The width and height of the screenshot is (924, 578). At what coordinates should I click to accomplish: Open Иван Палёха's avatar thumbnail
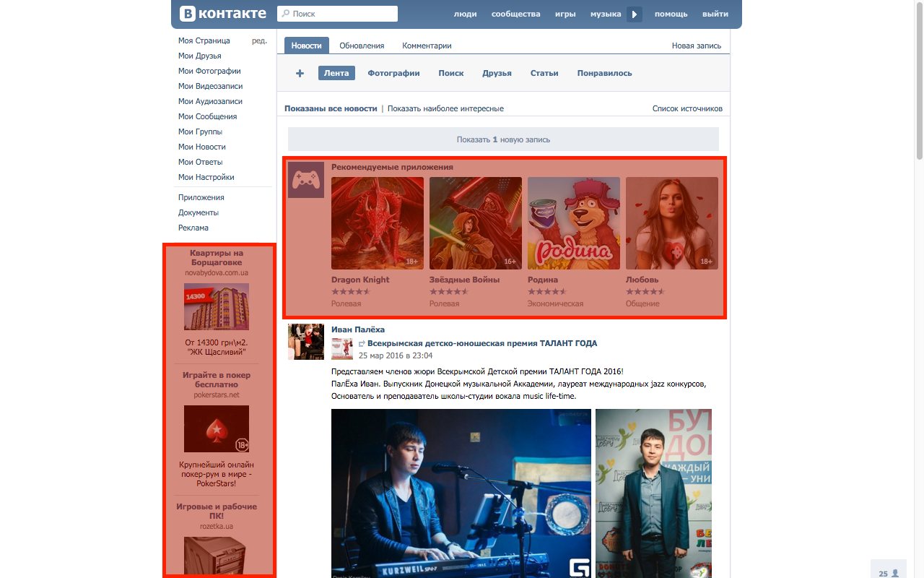[x=306, y=342]
